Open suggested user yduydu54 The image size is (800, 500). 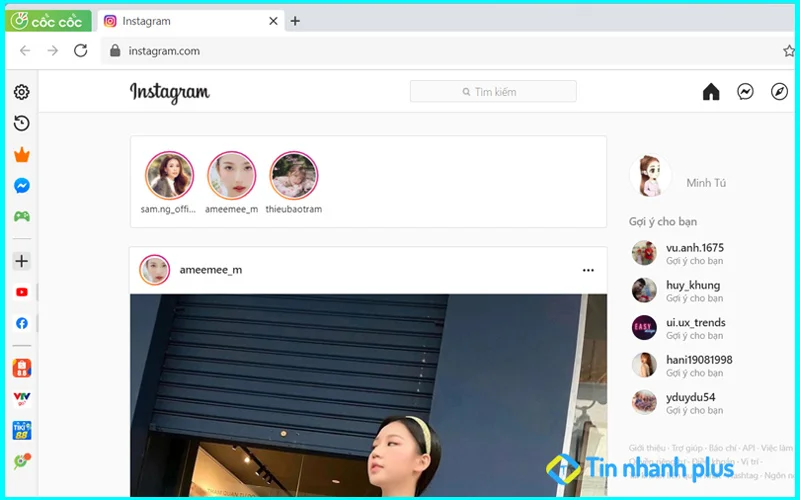coord(690,397)
